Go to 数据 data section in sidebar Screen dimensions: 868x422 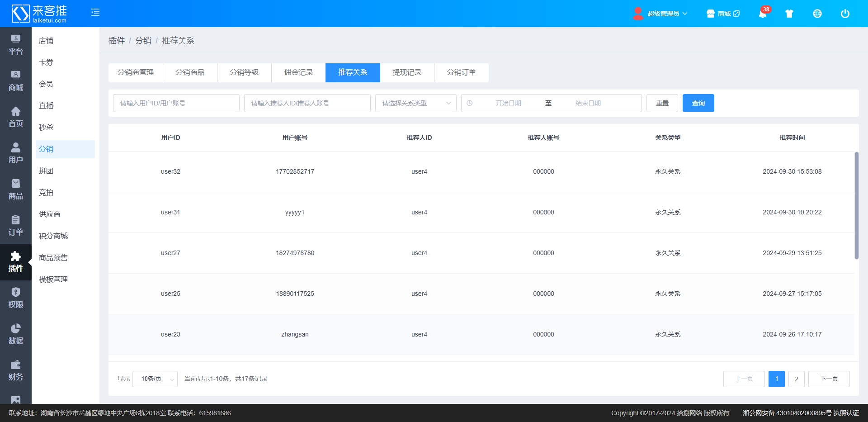[x=16, y=335]
